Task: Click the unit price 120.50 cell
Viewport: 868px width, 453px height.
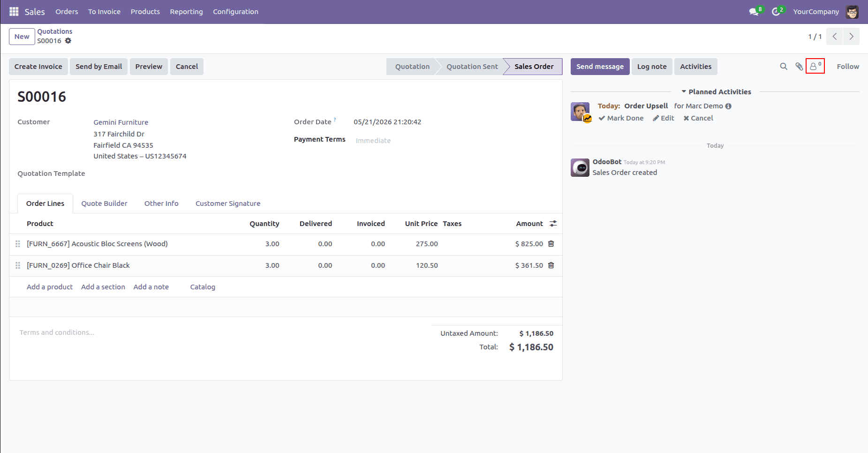Action: 427,265
